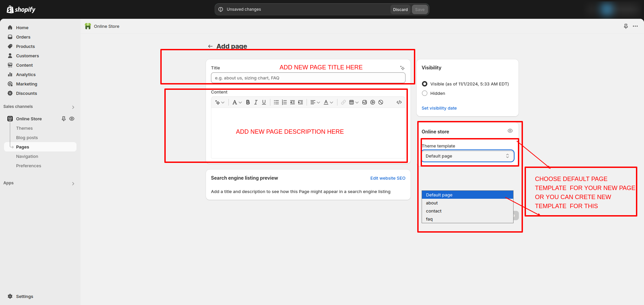This screenshot has width=644, height=305.
Task: Click the insert image icon
Action: pos(365,102)
